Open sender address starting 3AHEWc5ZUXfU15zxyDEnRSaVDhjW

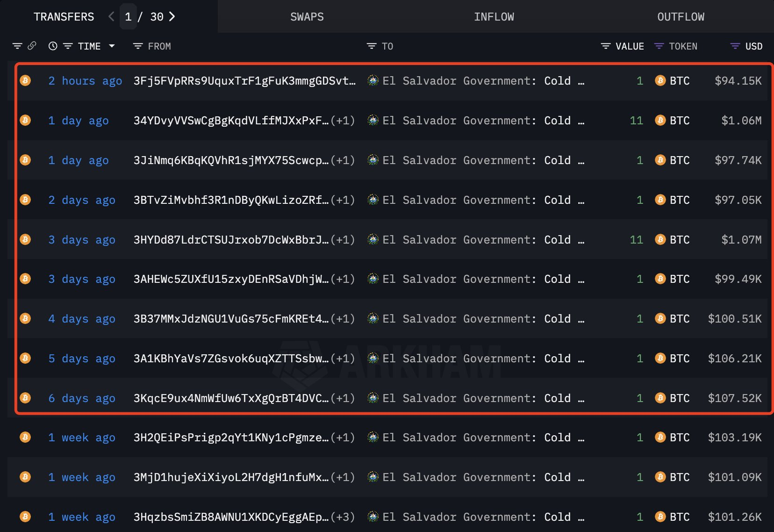click(231, 279)
